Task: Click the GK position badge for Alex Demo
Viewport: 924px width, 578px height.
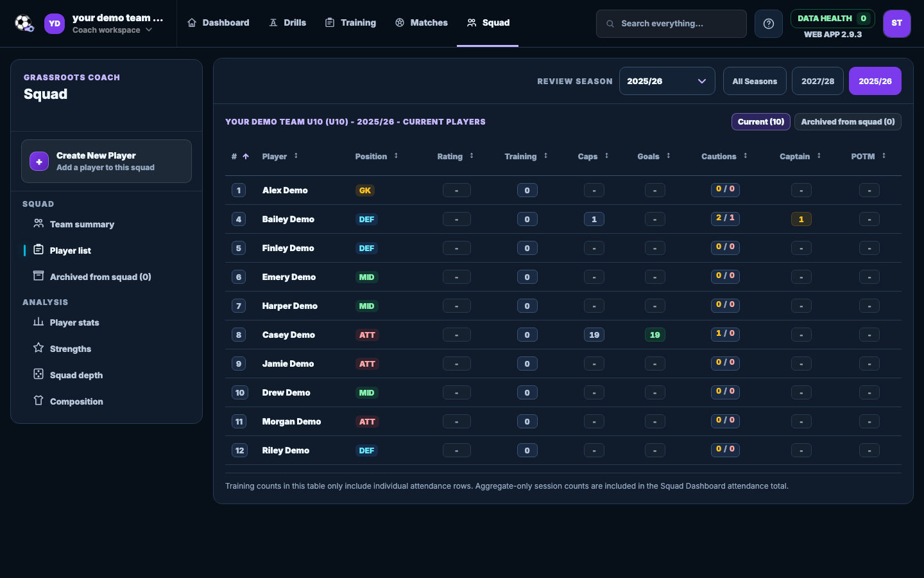Action: coord(364,190)
